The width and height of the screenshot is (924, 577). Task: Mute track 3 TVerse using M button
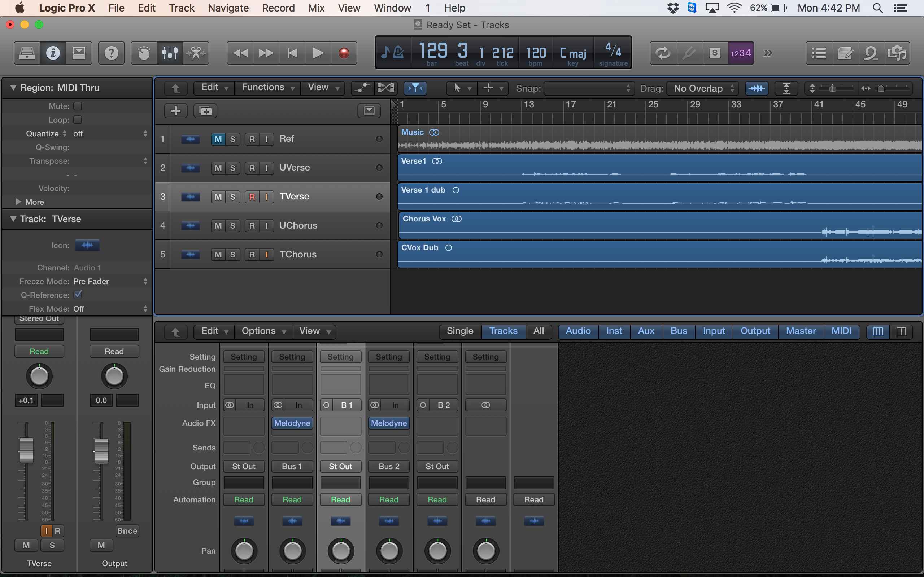218,196
